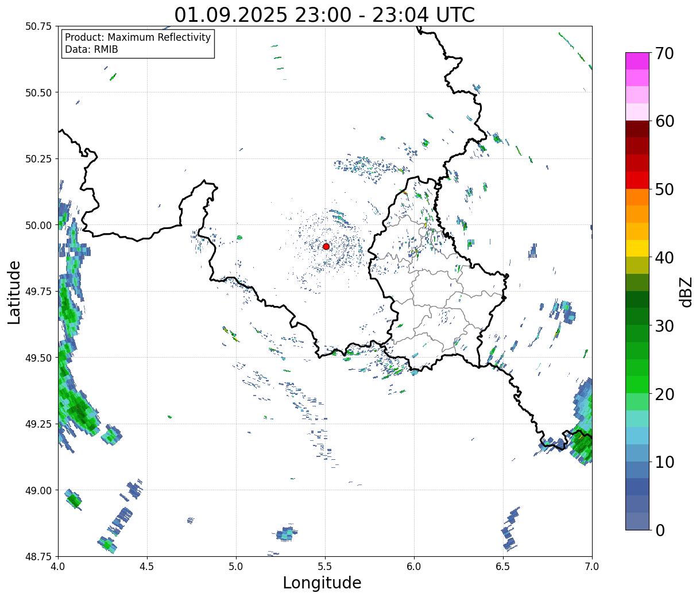Click the latitude tick label 48.75

[x=39, y=557]
